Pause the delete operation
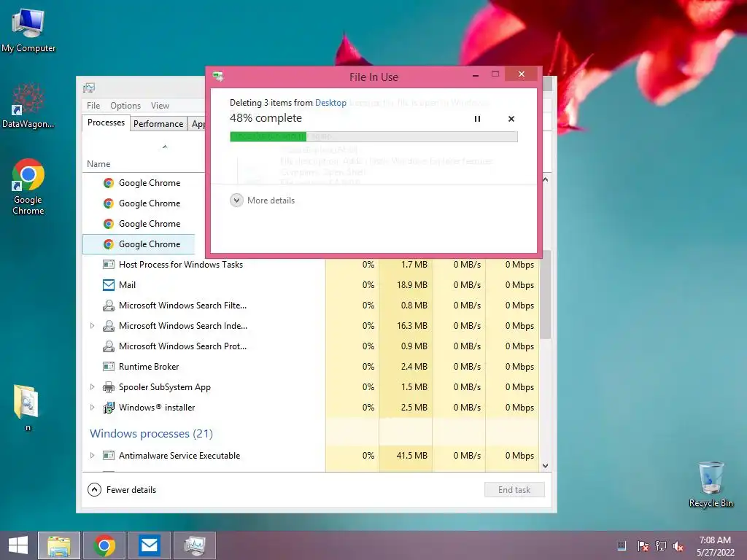 [x=477, y=119]
